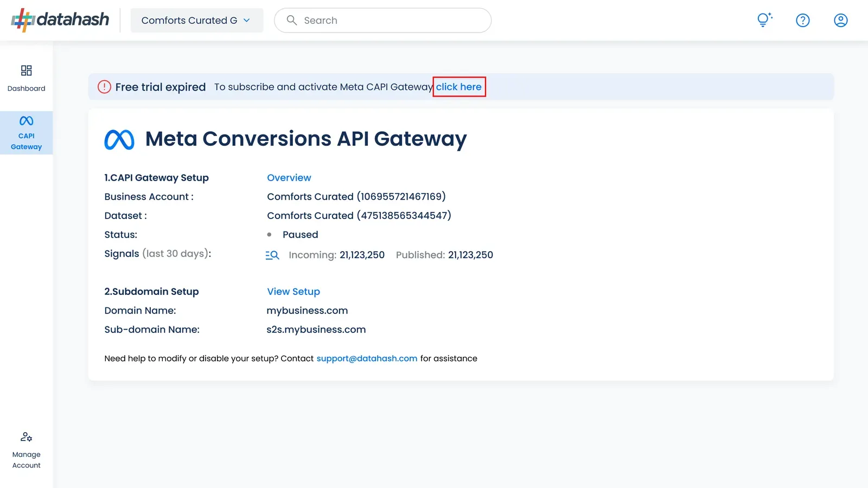Image resolution: width=868 pixels, height=488 pixels.
Task: Click the domain name 'mybusiness.com'
Action: [307, 311]
